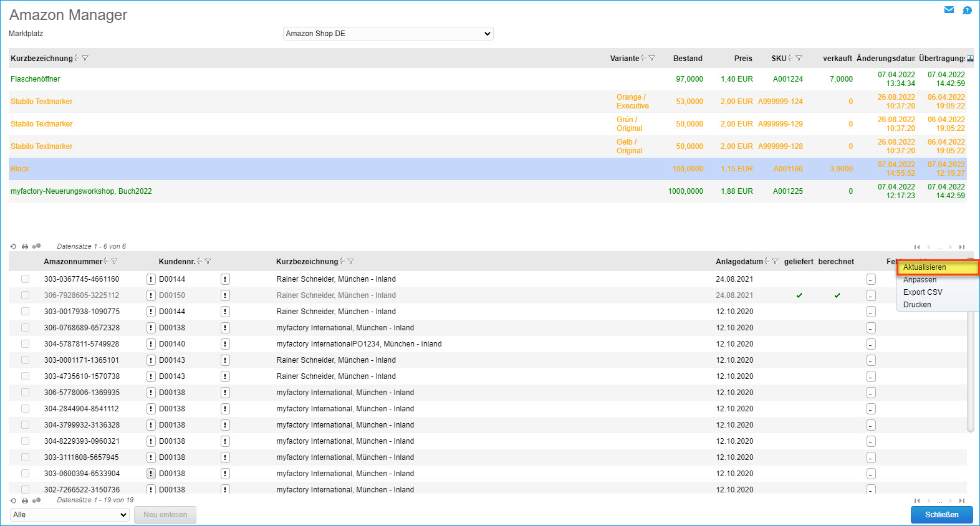Viewport: 980px width, 526px height.
Task: Tick checkbox for order 304-2844904-8541112
Action: click(25, 409)
